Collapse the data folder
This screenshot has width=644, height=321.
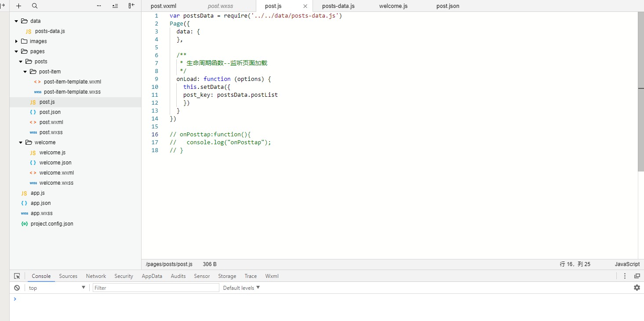[16, 21]
